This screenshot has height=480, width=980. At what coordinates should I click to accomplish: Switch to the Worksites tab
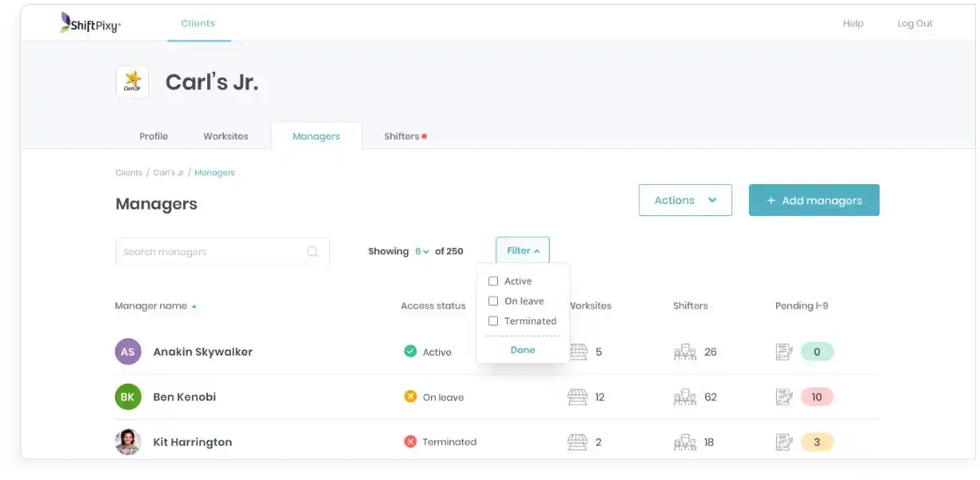225,136
